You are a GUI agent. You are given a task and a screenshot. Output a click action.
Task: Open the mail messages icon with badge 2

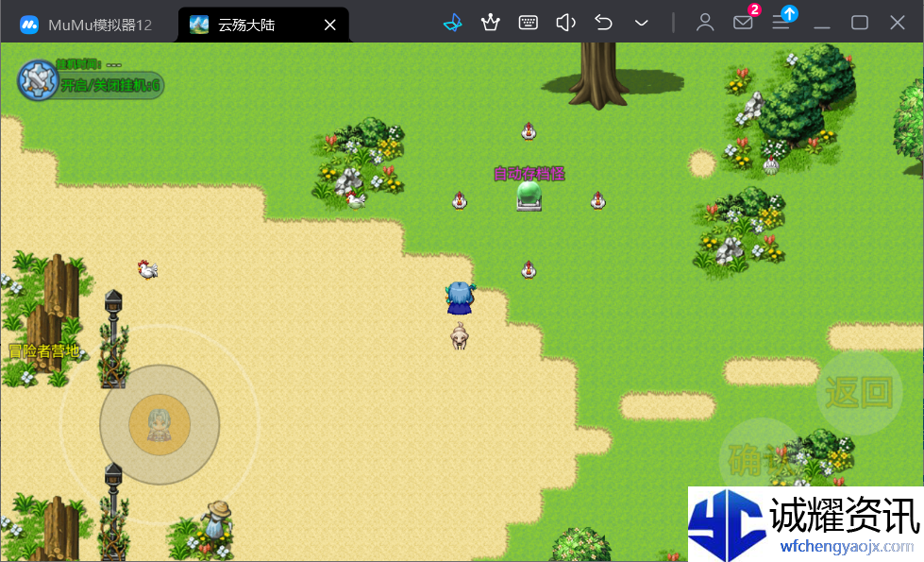[x=744, y=23]
